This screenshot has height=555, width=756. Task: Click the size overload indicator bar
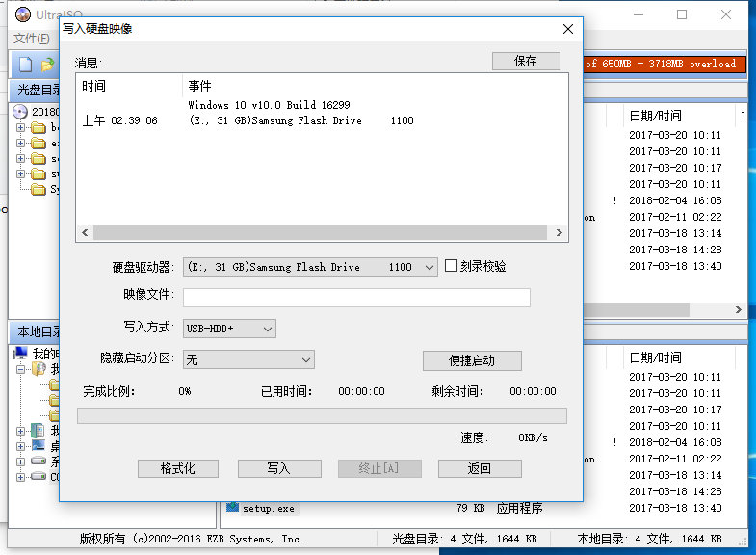pyautogui.click(x=664, y=65)
